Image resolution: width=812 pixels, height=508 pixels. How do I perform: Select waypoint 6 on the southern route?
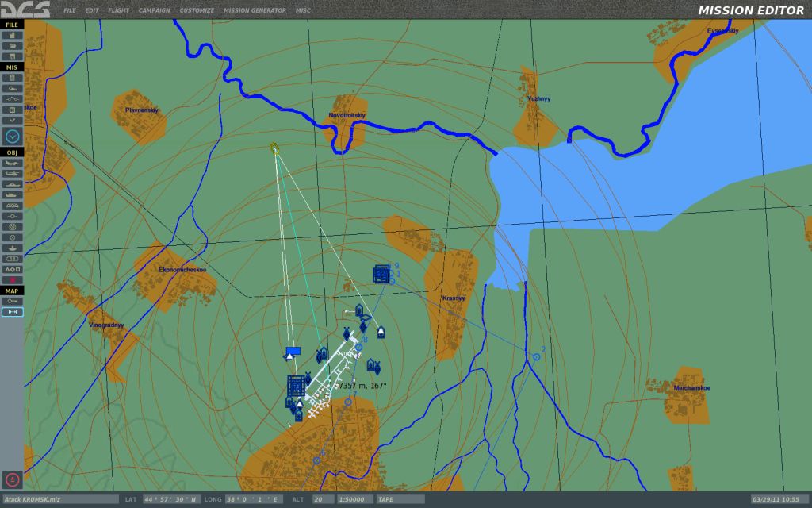pos(317,460)
